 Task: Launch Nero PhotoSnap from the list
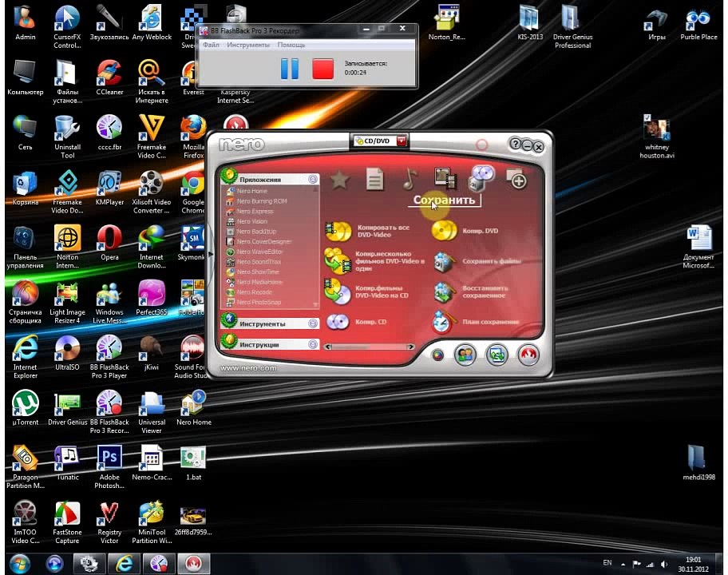point(254,303)
